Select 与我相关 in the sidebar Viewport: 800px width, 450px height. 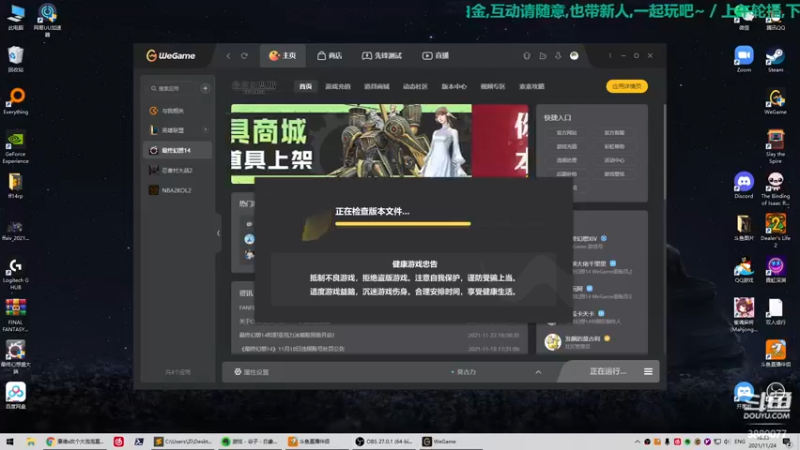178,111
